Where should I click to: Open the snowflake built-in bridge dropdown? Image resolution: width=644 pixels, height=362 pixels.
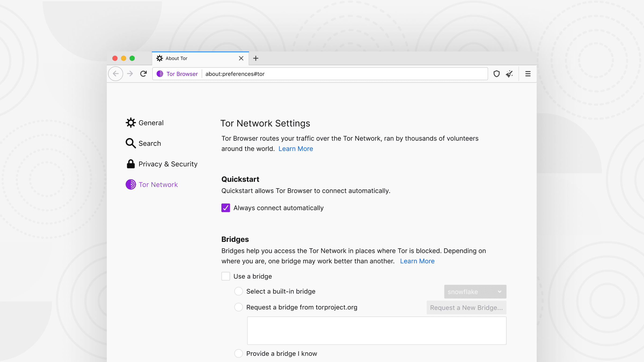[475, 292]
